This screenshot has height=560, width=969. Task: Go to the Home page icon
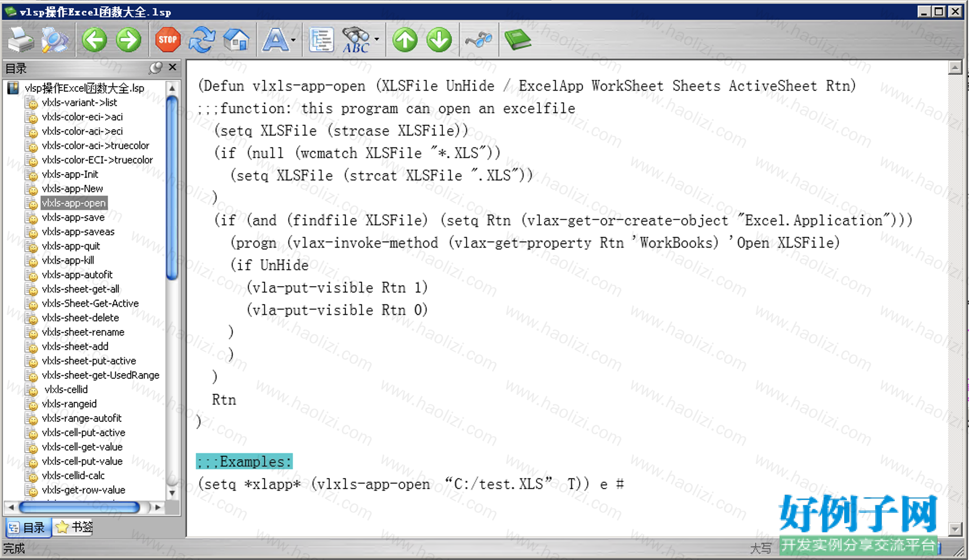point(236,40)
